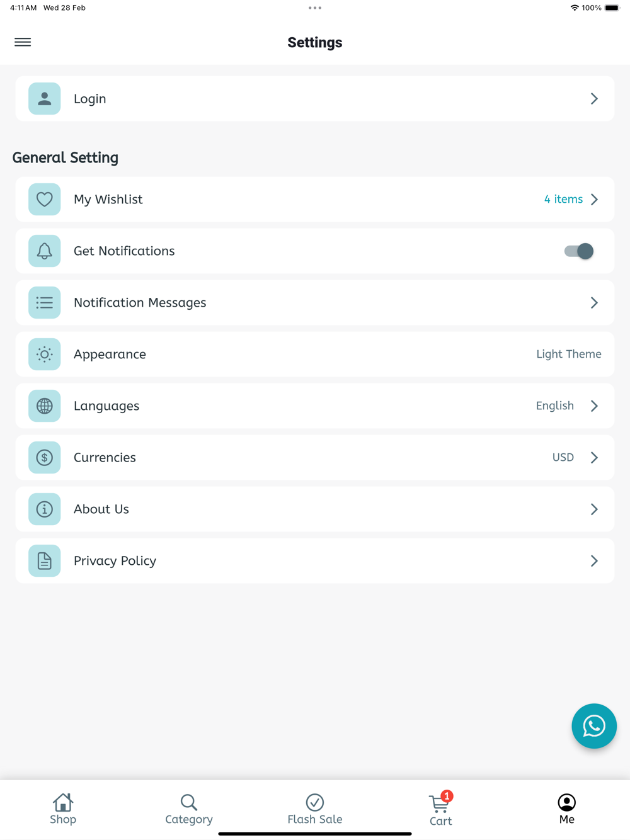Screen dimensions: 630x840
Task: Open the hamburger menu
Action: point(23,42)
